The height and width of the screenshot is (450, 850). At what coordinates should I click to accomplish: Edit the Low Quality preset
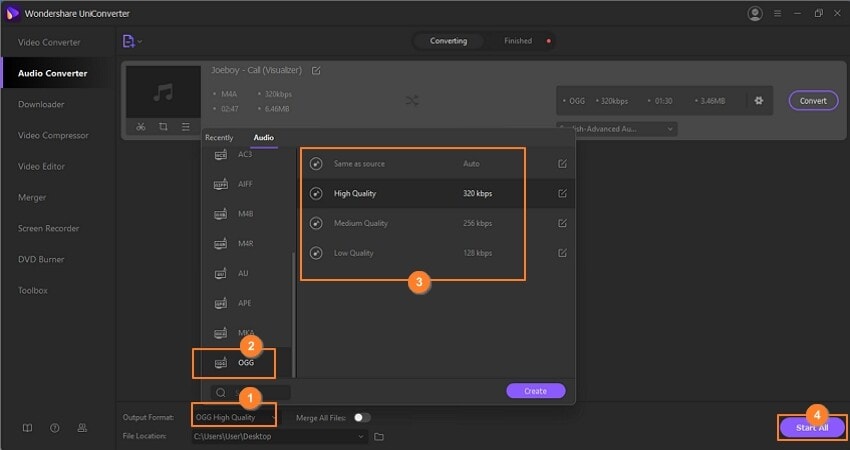562,253
